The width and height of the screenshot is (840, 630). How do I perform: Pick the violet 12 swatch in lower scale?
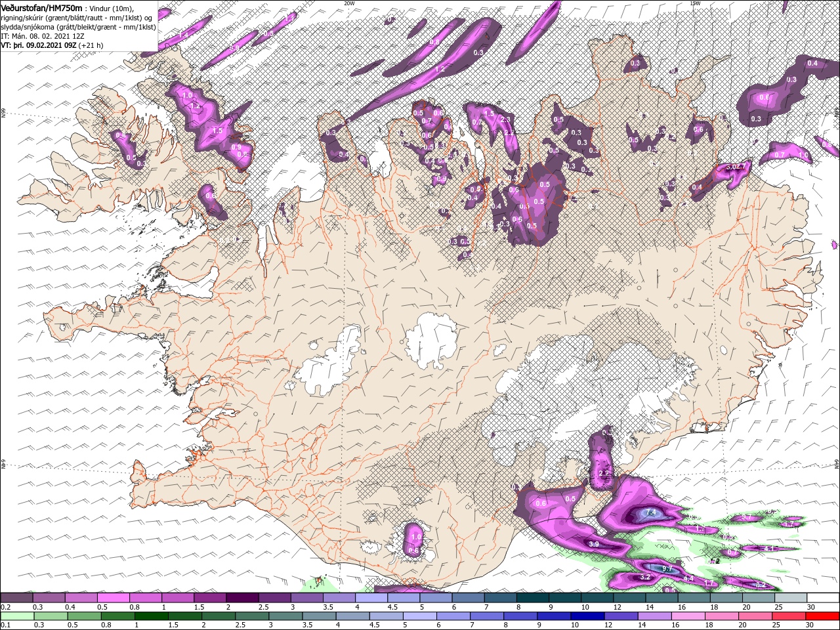[620, 616]
